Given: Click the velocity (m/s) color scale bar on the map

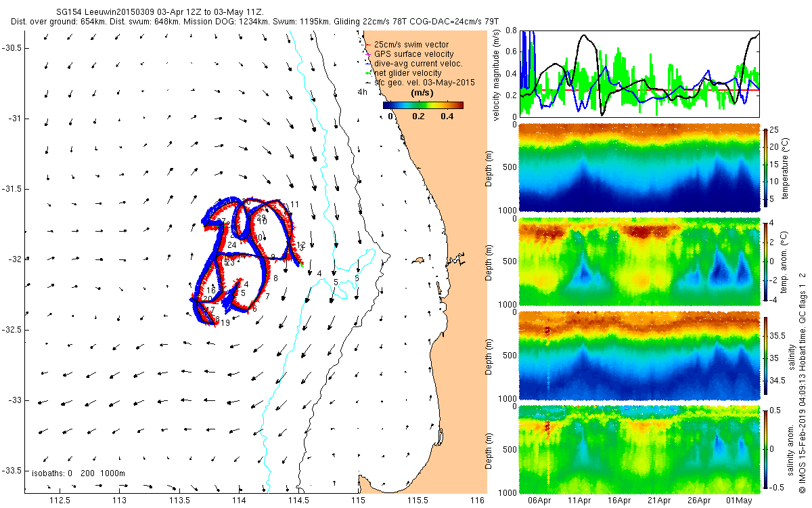Looking at the screenshot, I should click(423, 105).
